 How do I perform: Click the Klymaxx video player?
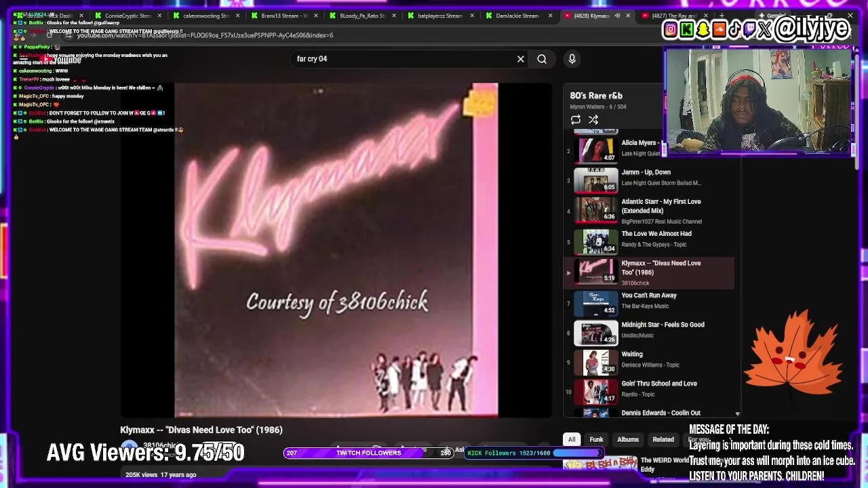pos(336,250)
